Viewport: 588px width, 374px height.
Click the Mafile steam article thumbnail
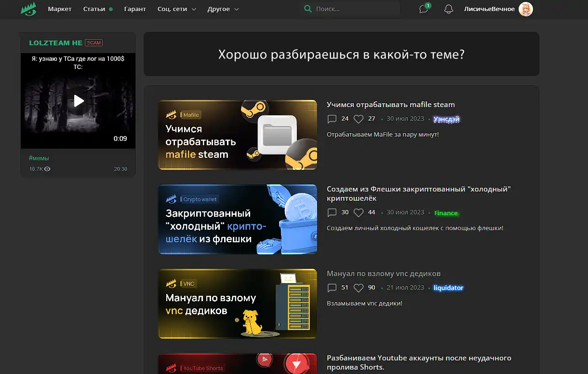coord(238,135)
